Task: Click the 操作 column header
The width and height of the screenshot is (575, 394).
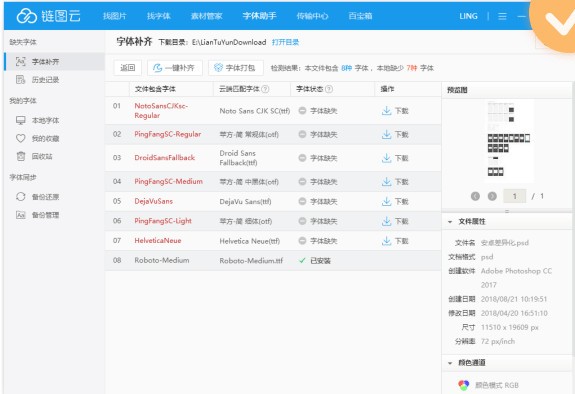Action: pyautogui.click(x=387, y=89)
